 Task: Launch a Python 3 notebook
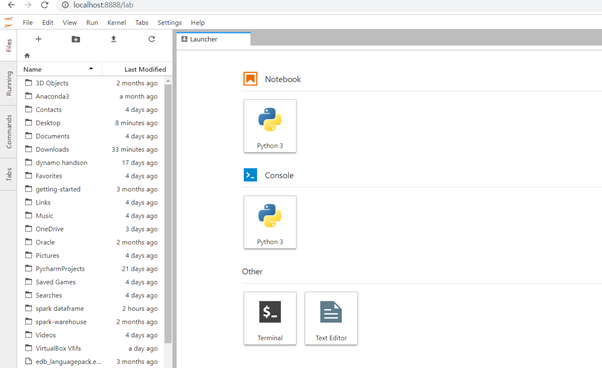coord(270,126)
